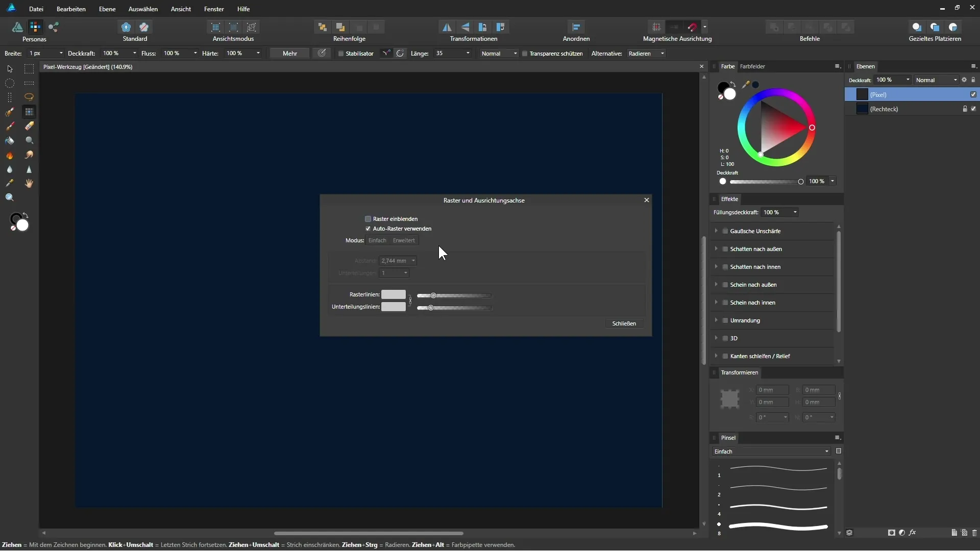The width and height of the screenshot is (980, 551).
Task: Enable 'Raster einblenden' checkbox
Action: pyautogui.click(x=368, y=219)
